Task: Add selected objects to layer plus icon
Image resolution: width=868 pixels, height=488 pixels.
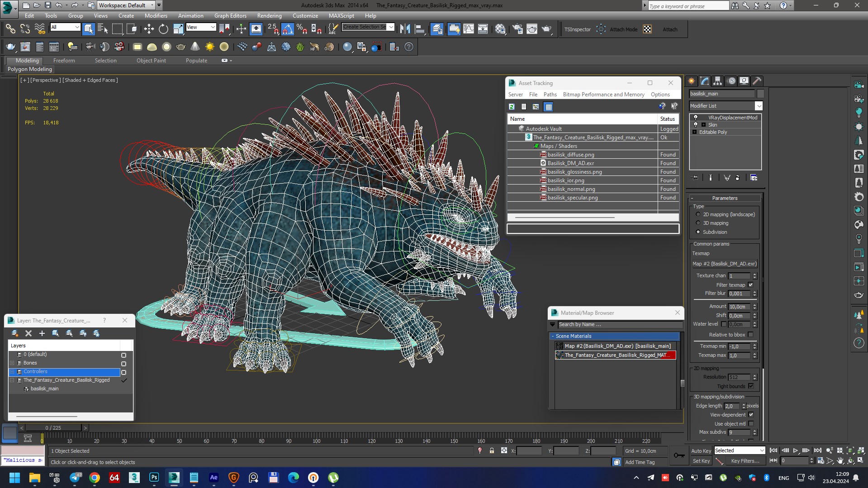Action: point(42,333)
